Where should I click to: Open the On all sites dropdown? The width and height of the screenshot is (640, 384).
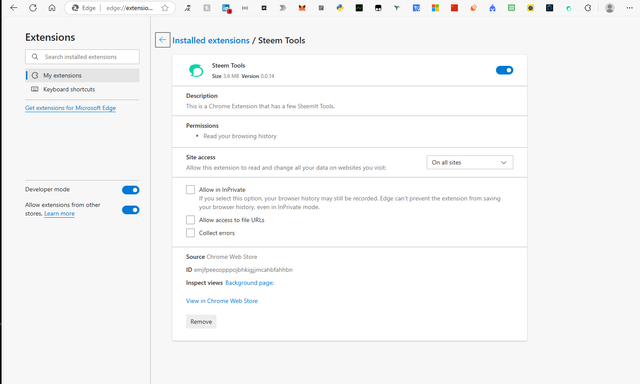pos(470,162)
